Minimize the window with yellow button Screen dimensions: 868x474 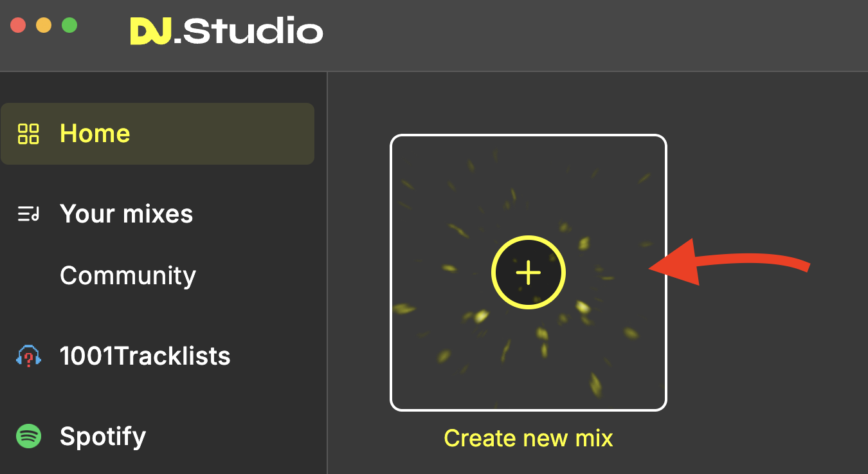(x=44, y=26)
